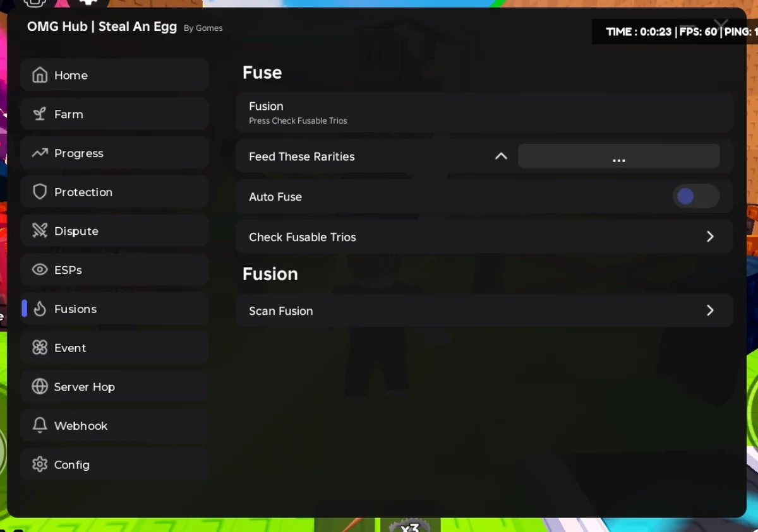Click the Event flower icon
Image resolution: width=758 pixels, height=532 pixels.
coord(40,348)
